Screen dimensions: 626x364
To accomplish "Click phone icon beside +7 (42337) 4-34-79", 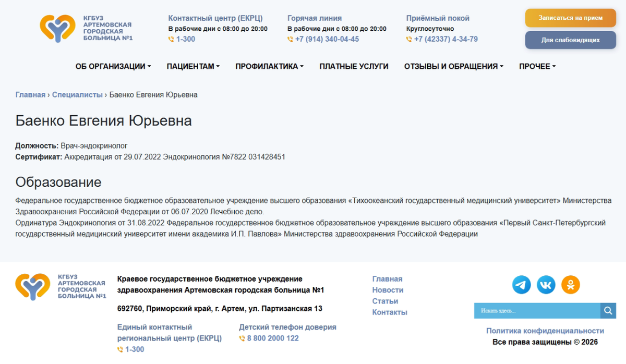I will click(x=408, y=39).
